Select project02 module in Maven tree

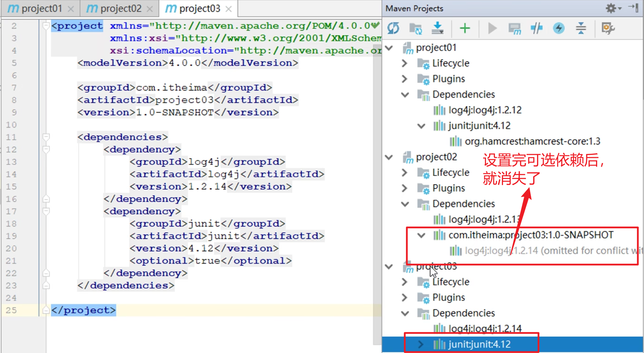436,157
